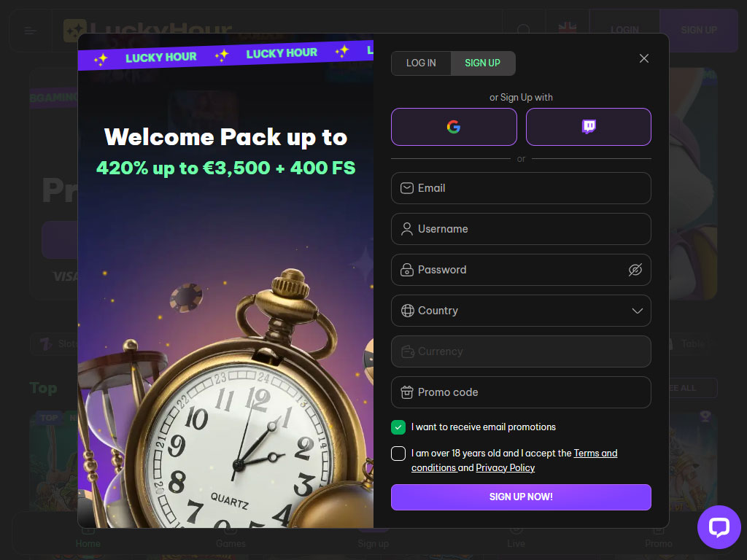Expand the Country dropdown chevron
Screen dimensions: 747x560
click(637, 311)
